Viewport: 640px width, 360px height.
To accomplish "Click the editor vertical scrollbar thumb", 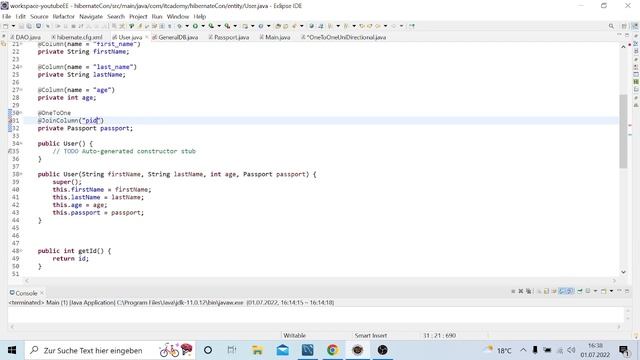I will 623,131.
